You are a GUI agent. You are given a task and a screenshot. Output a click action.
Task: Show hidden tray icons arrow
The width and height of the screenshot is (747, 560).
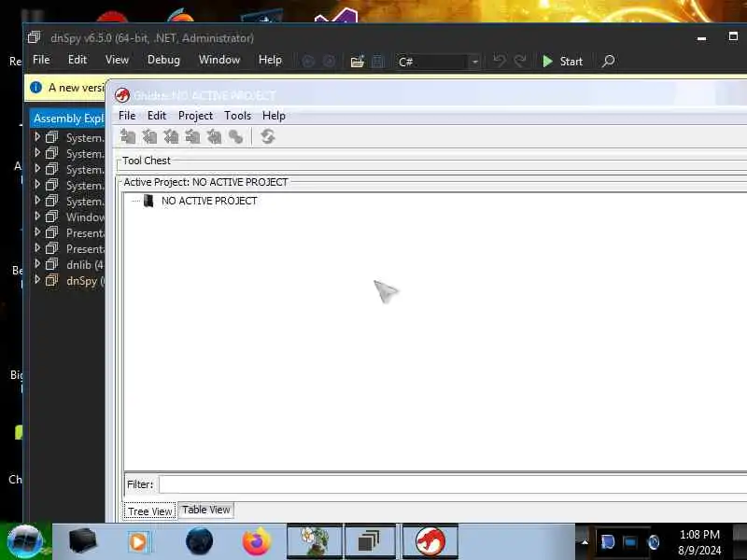585,542
